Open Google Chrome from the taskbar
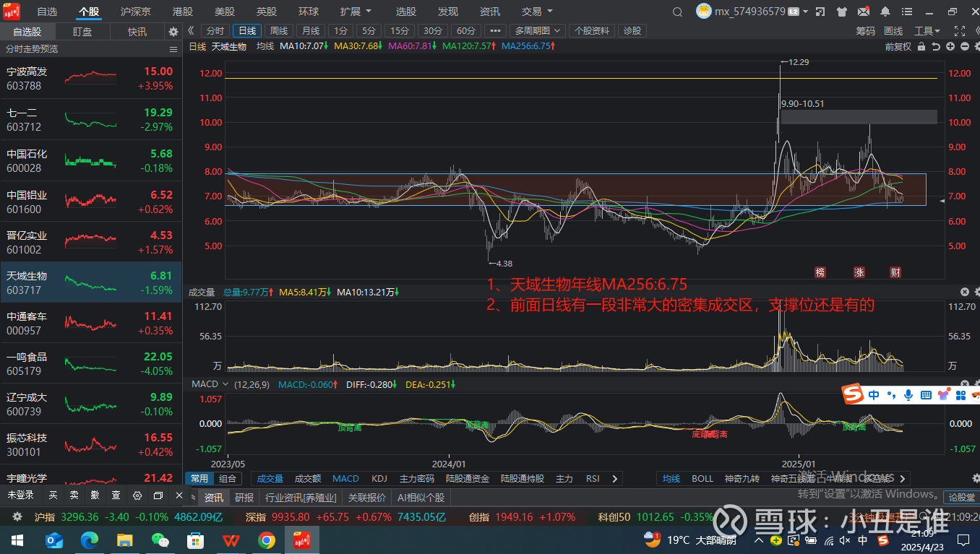 (x=266, y=540)
